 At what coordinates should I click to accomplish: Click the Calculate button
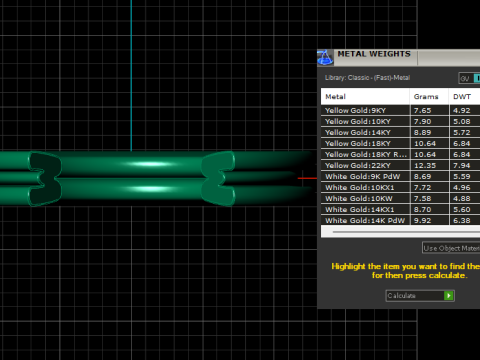420,296
